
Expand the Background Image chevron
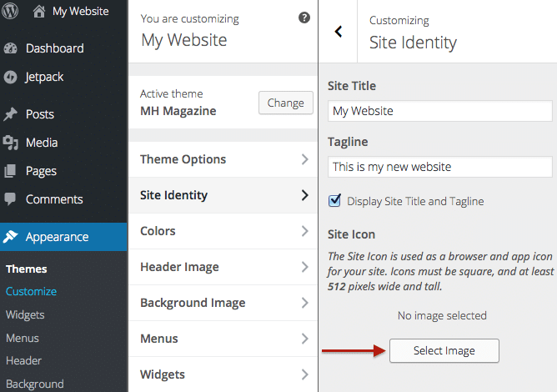tap(305, 303)
